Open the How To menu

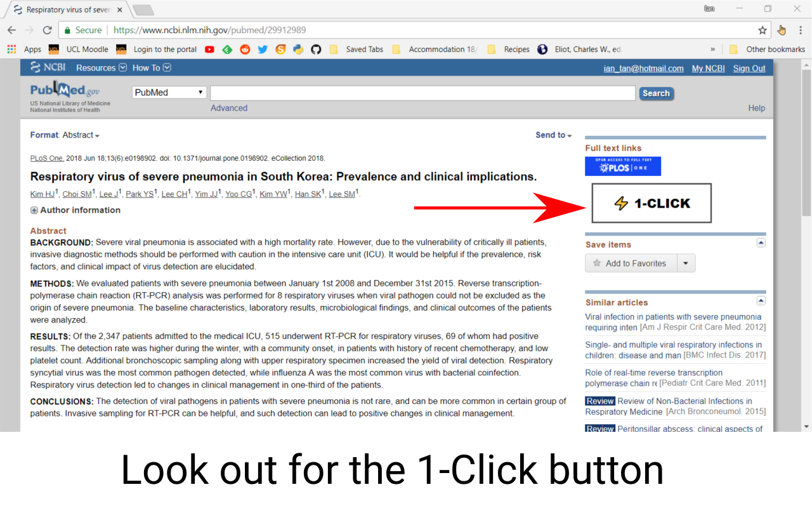point(152,68)
